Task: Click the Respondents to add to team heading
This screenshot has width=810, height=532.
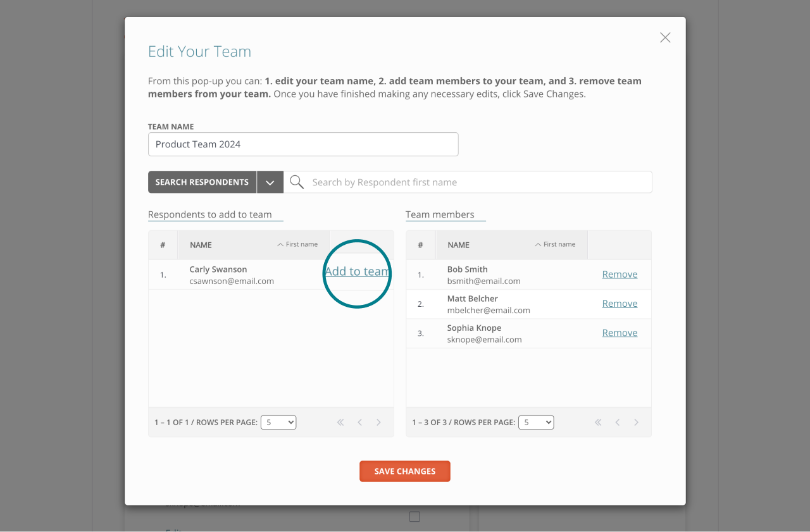Action: point(210,214)
